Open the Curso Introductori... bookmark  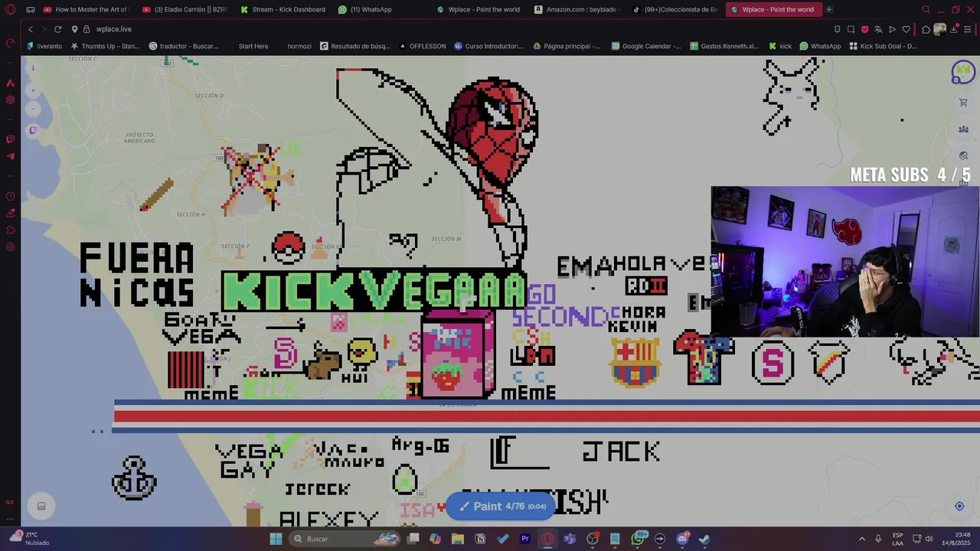(488, 46)
